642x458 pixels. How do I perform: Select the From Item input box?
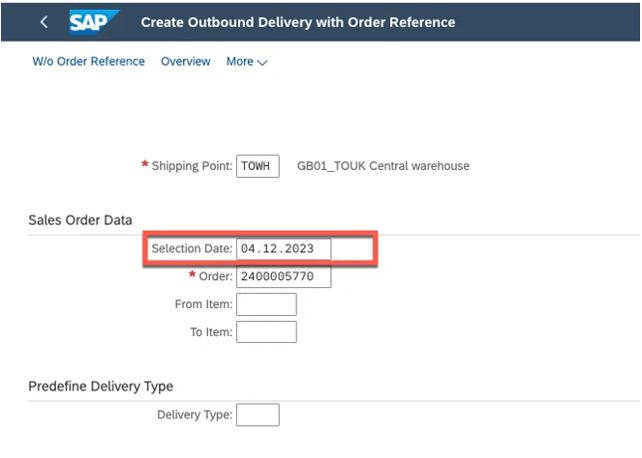point(266,304)
